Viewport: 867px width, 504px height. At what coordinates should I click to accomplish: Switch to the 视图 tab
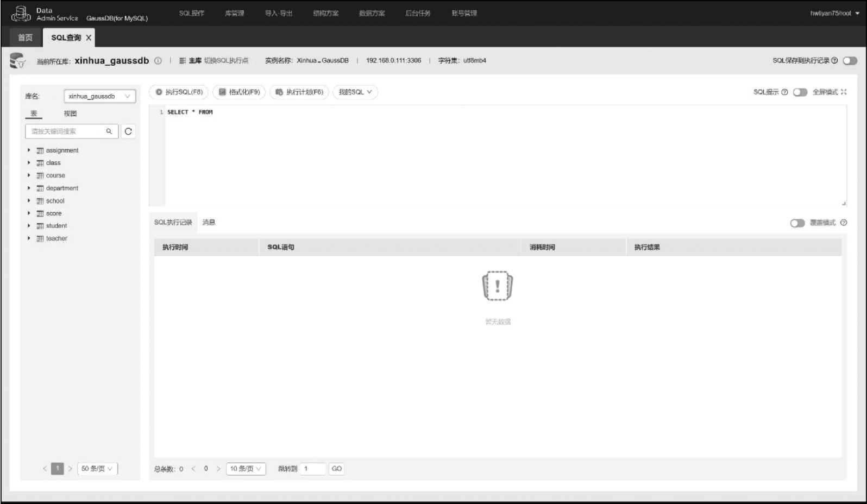pos(70,114)
